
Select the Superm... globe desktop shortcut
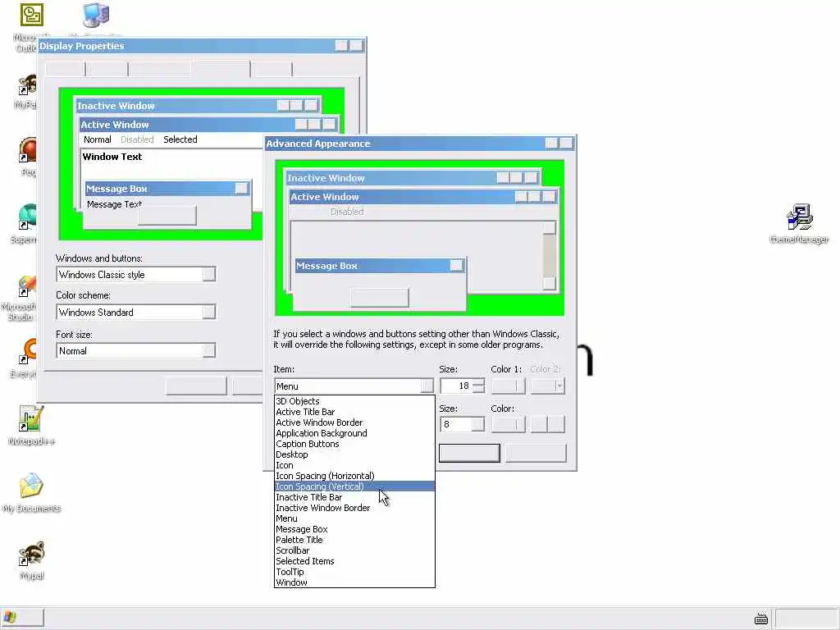coord(27,217)
